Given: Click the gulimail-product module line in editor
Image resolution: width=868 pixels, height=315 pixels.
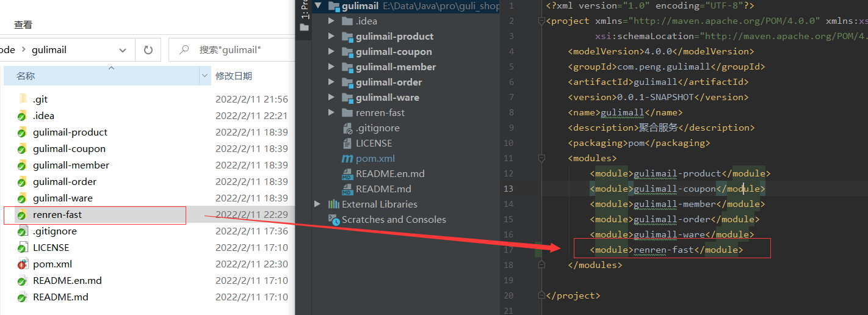Looking at the screenshot, I should pyautogui.click(x=680, y=174).
